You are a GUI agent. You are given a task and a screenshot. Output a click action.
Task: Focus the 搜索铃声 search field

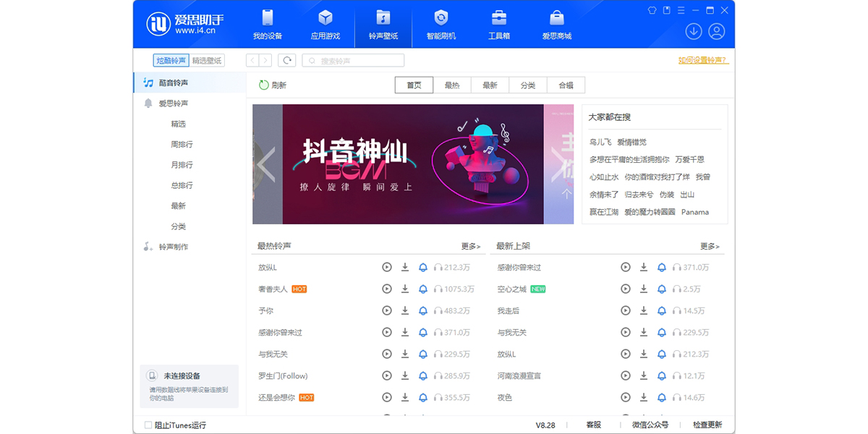coord(353,61)
